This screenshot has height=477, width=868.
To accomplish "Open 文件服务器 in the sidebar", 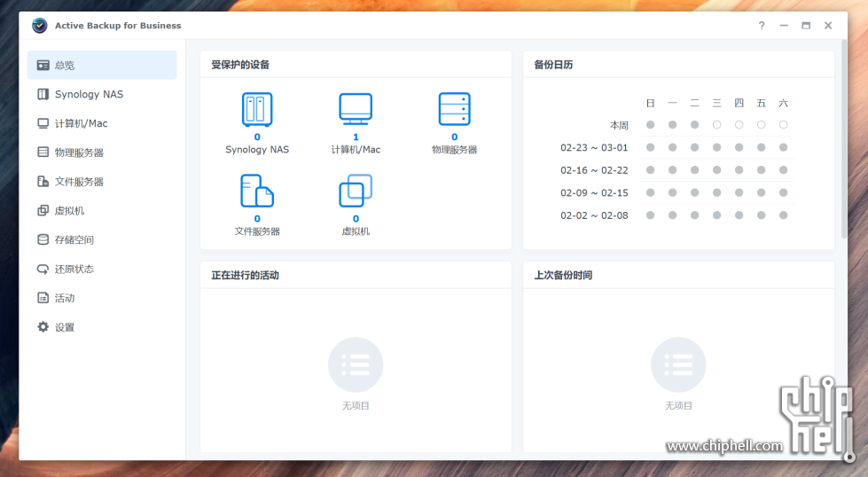I will pyautogui.click(x=102, y=182).
